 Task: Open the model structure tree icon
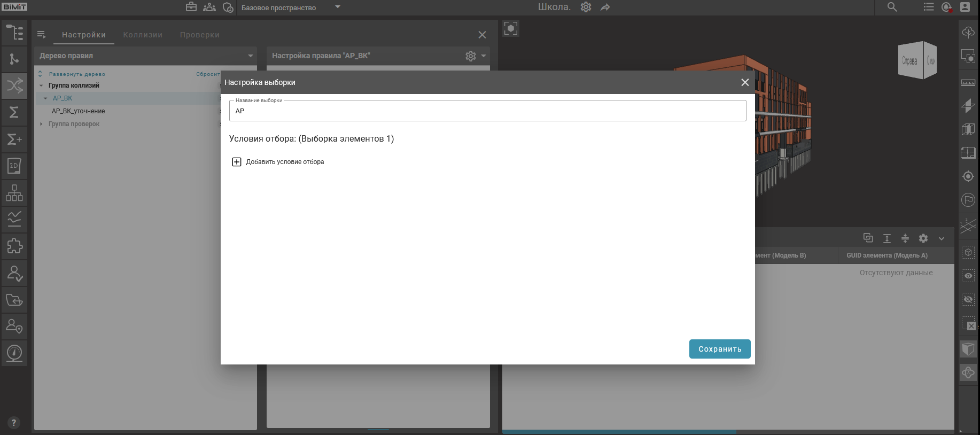(x=14, y=33)
